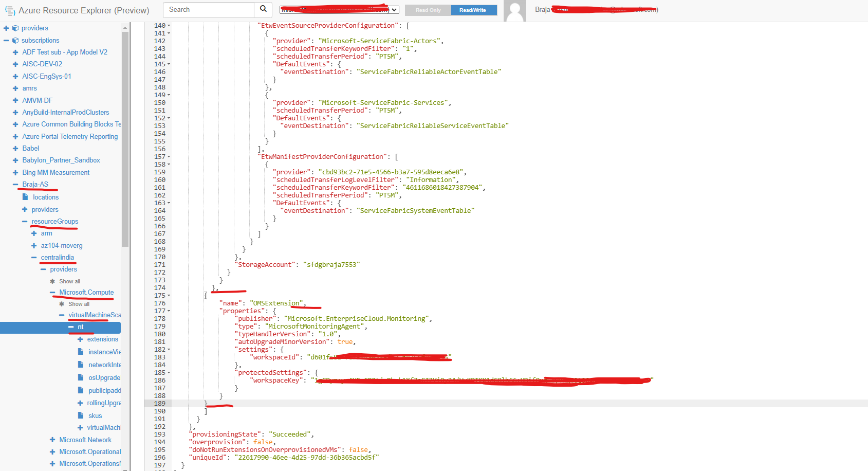The width and height of the screenshot is (868, 471).
Task: Click the asterisk icon under Microsoft.Compute
Action: [62, 304]
